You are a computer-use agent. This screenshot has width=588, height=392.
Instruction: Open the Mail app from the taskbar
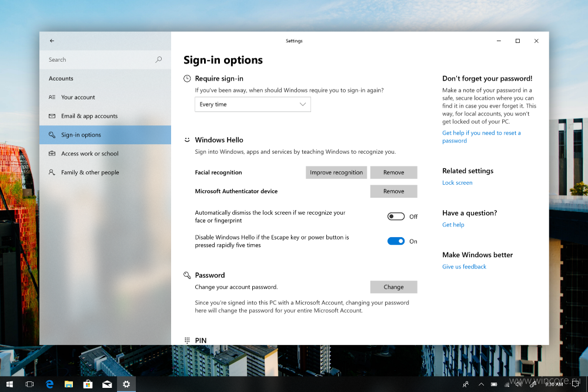pos(107,384)
